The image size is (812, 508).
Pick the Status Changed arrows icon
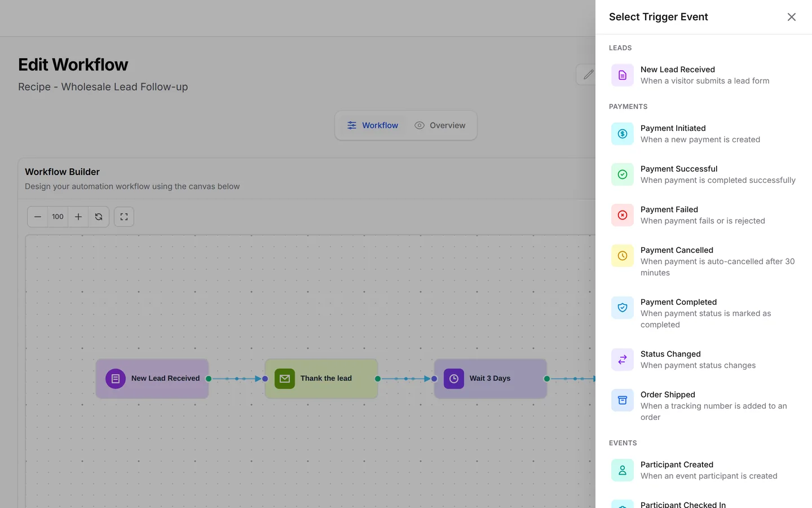[x=623, y=360]
